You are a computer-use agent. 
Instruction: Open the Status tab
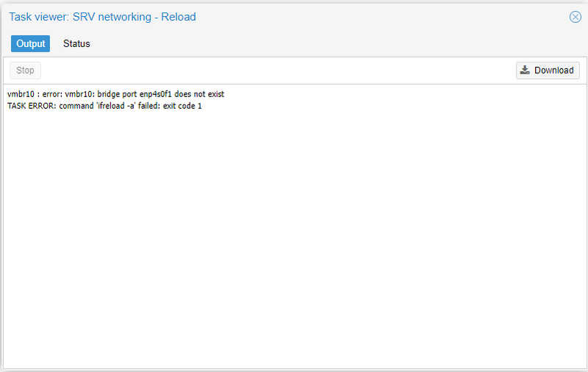pos(76,43)
